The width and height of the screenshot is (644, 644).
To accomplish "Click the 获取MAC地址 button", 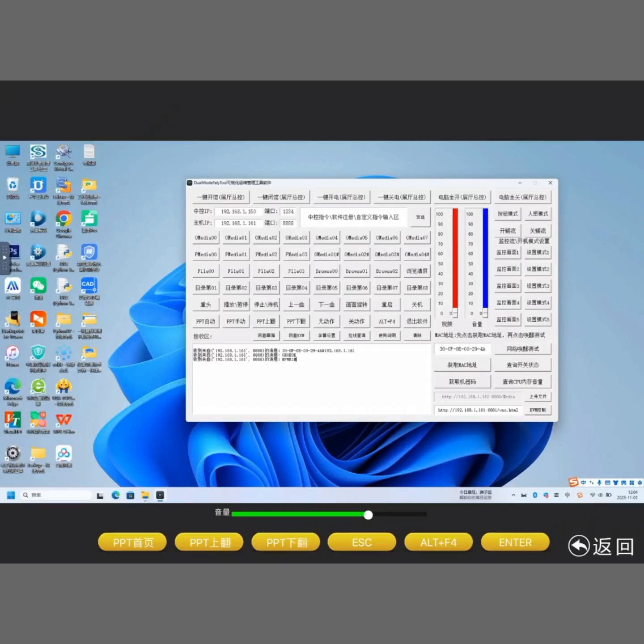I will tap(462, 365).
